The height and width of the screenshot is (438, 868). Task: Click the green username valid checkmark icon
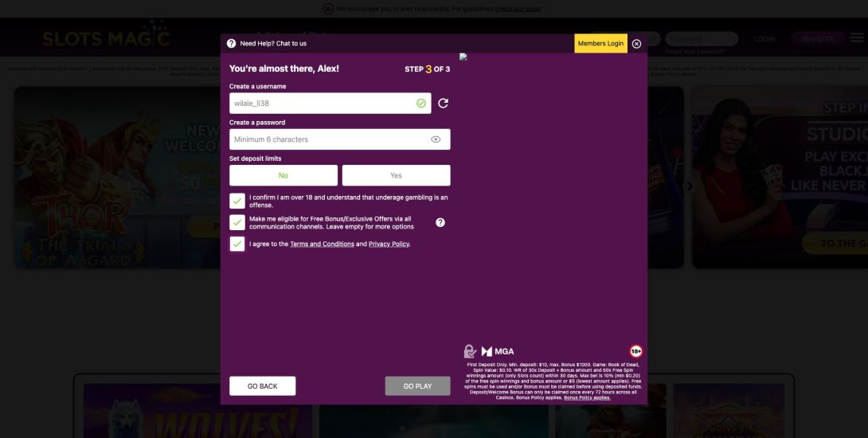[421, 103]
